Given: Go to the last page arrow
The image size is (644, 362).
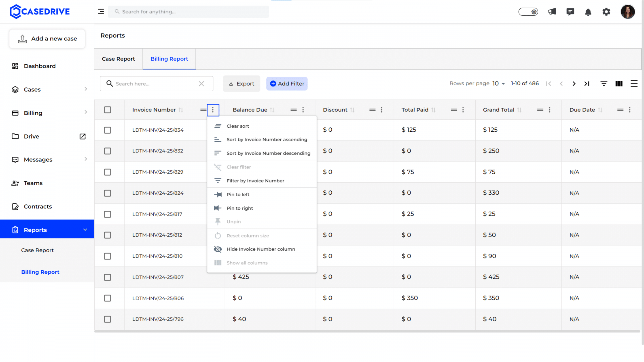Looking at the screenshot, I should 587,83.
